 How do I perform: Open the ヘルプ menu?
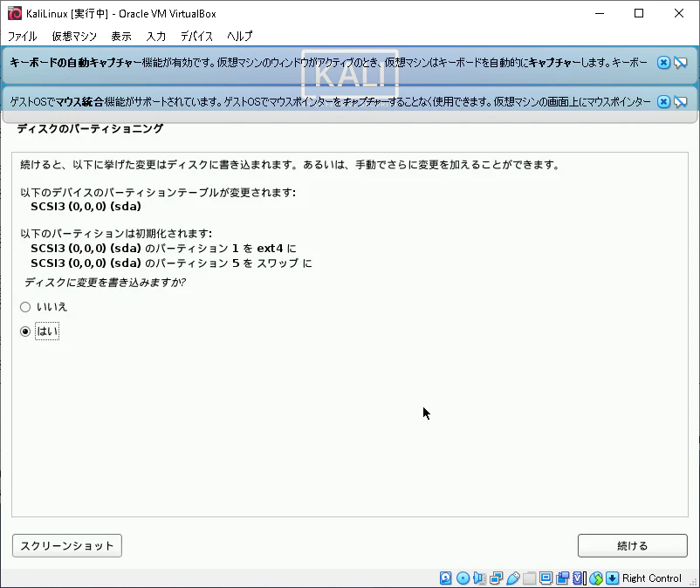pyautogui.click(x=240, y=36)
